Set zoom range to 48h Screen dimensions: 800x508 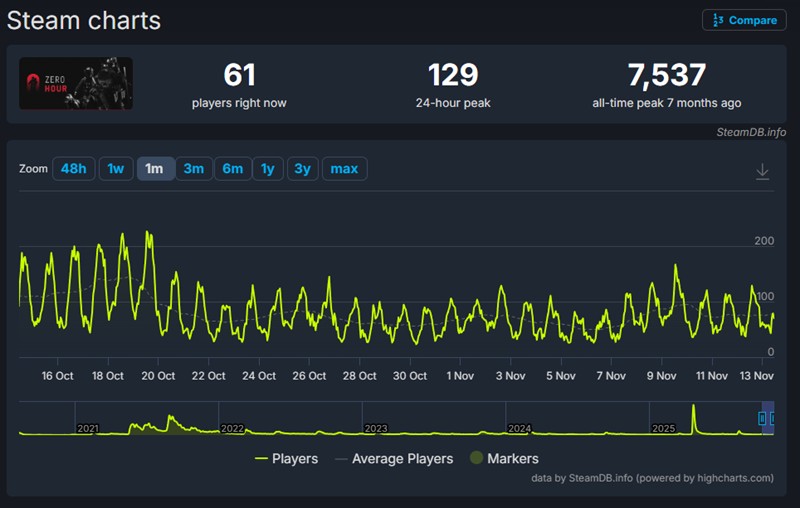(73, 169)
